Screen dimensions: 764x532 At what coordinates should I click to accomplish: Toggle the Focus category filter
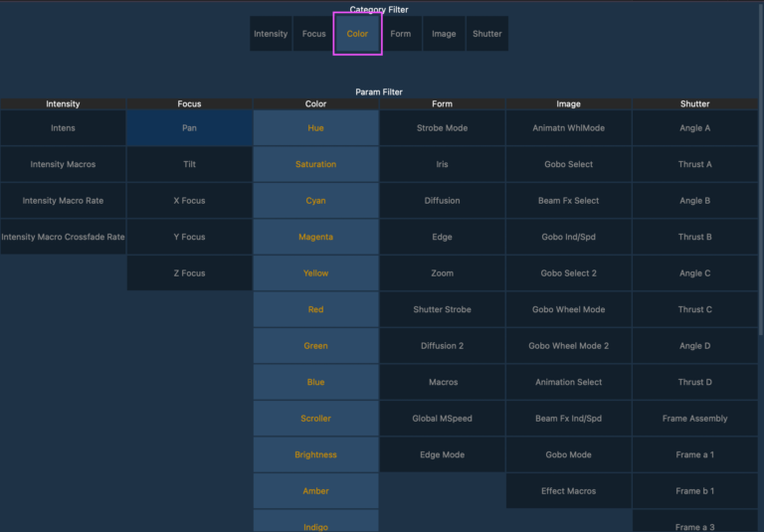314,34
